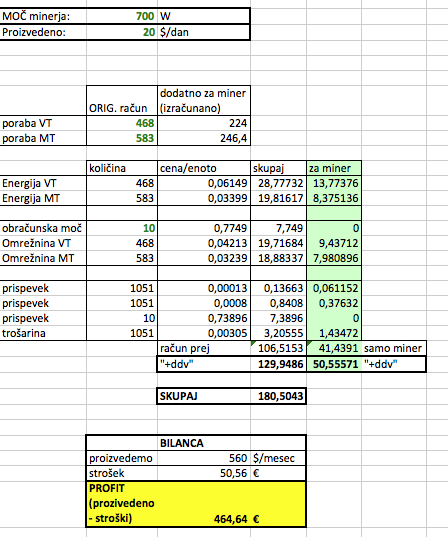
Task: Select the green 'za miner' header cell
Action: [x=334, y=168]
